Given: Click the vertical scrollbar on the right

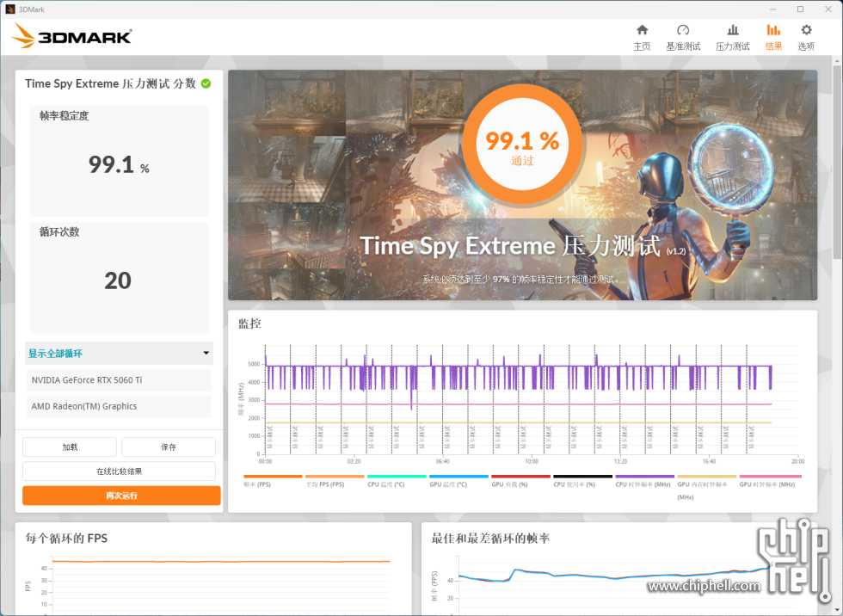Looking at the screenshot, I should point(837,172).
